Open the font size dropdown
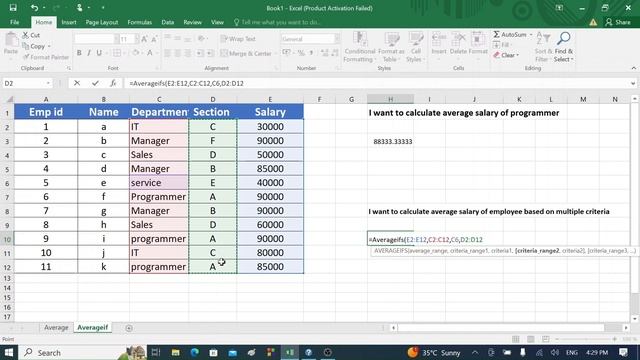Screen dimensions: 640x360 [x=137, y=39]
